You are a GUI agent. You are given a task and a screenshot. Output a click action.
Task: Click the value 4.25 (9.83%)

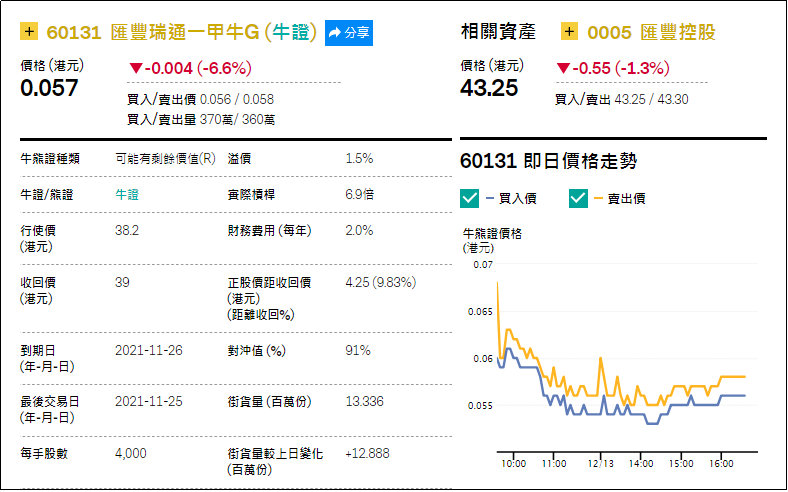pos(380,282)
